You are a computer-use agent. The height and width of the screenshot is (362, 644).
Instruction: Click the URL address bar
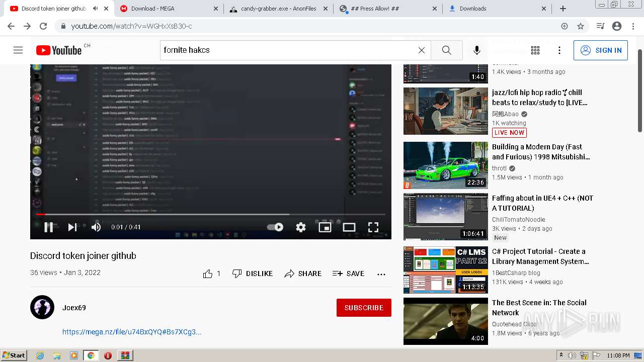click(x=312, y=26)
